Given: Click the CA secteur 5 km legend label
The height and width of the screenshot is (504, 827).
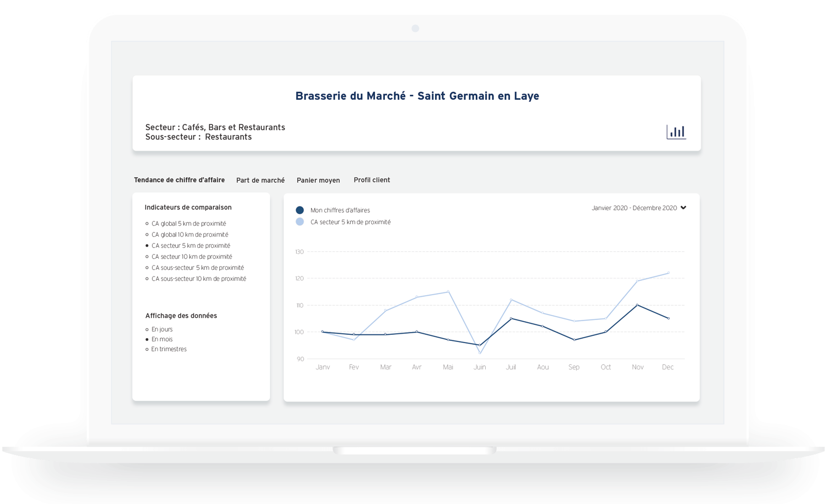Looking at the screenshot, I should 351,222.
